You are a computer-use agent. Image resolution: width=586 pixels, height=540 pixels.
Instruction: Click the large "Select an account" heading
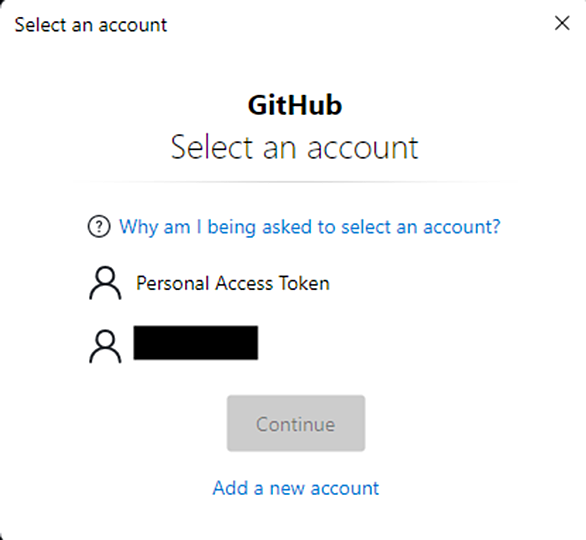tap(294, 148)
